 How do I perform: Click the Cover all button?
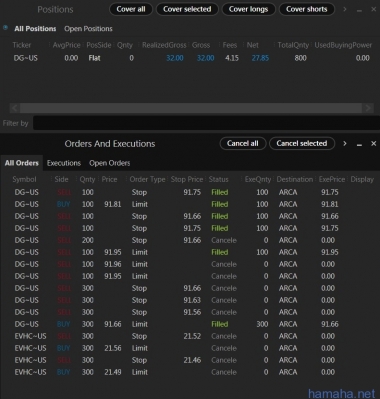(131, 9)
